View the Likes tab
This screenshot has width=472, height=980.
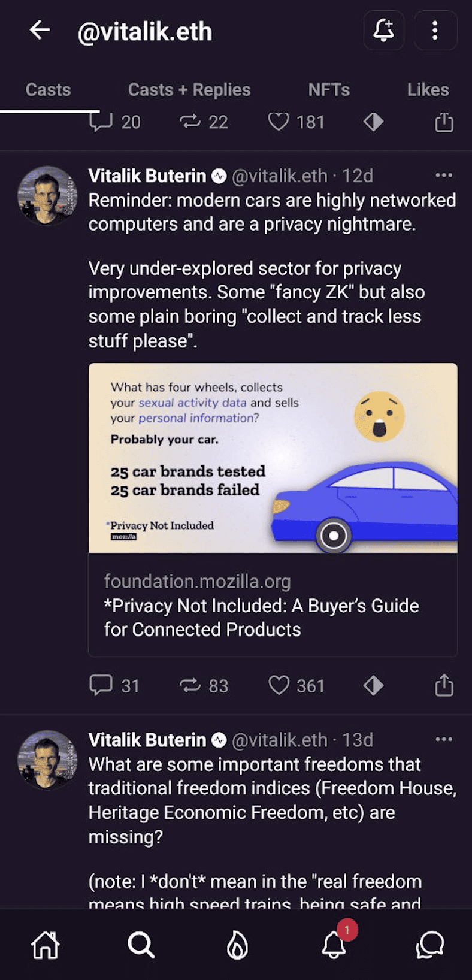click(428, 89)
